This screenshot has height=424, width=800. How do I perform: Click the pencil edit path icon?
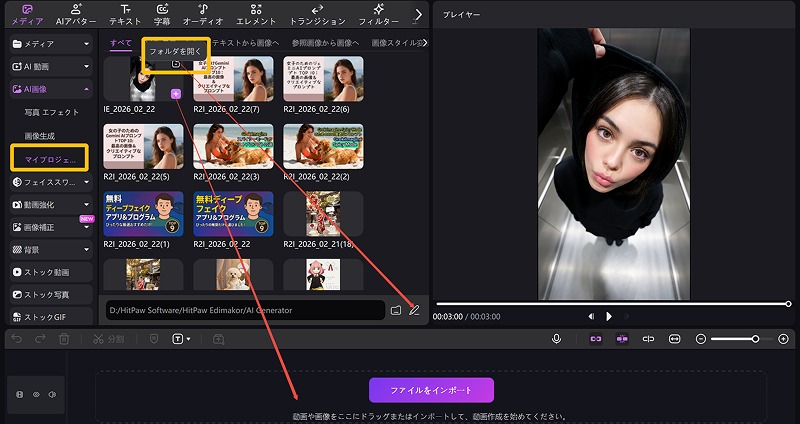pos(414,310)
